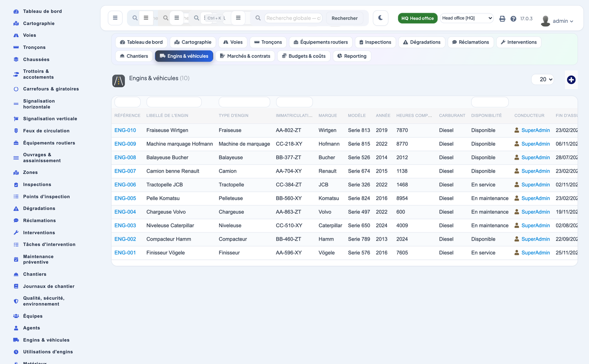Open Dégradations in the sidebar
The height and width of the screenshot is (364, 589).
point(39,208)
